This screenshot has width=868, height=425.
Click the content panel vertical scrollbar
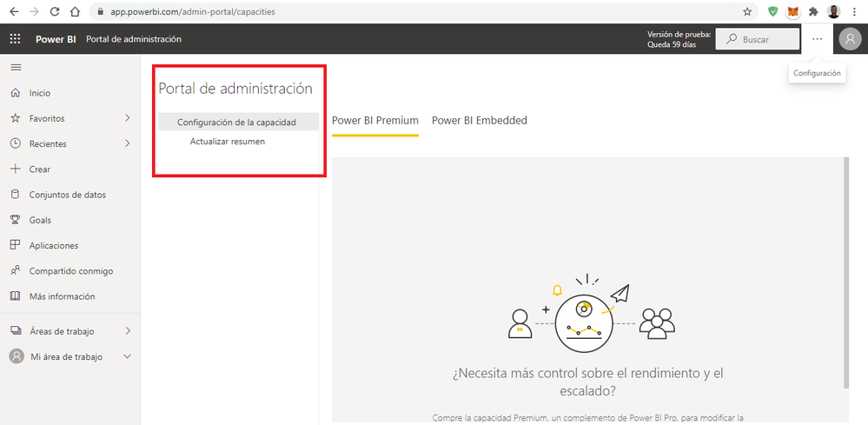tap(846, 272)
